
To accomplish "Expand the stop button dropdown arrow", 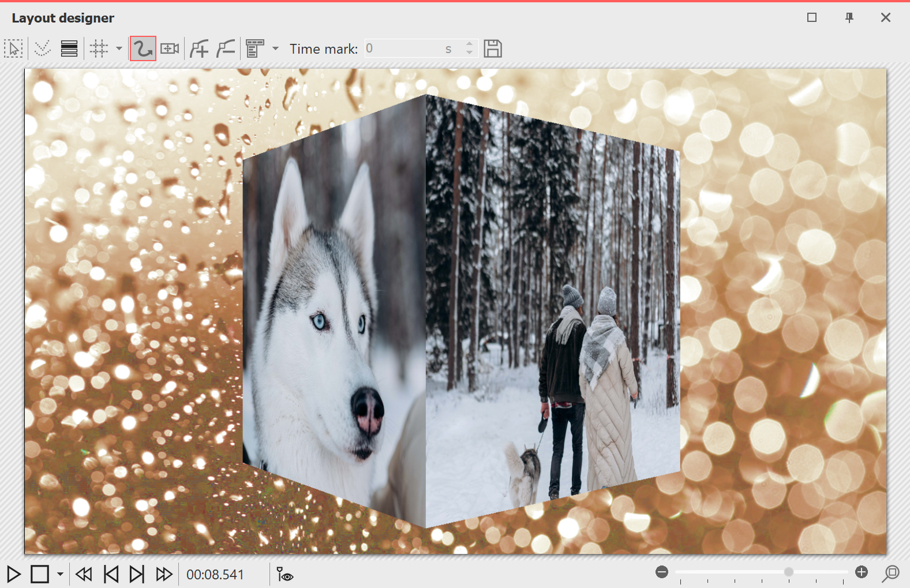I will 60,574.
